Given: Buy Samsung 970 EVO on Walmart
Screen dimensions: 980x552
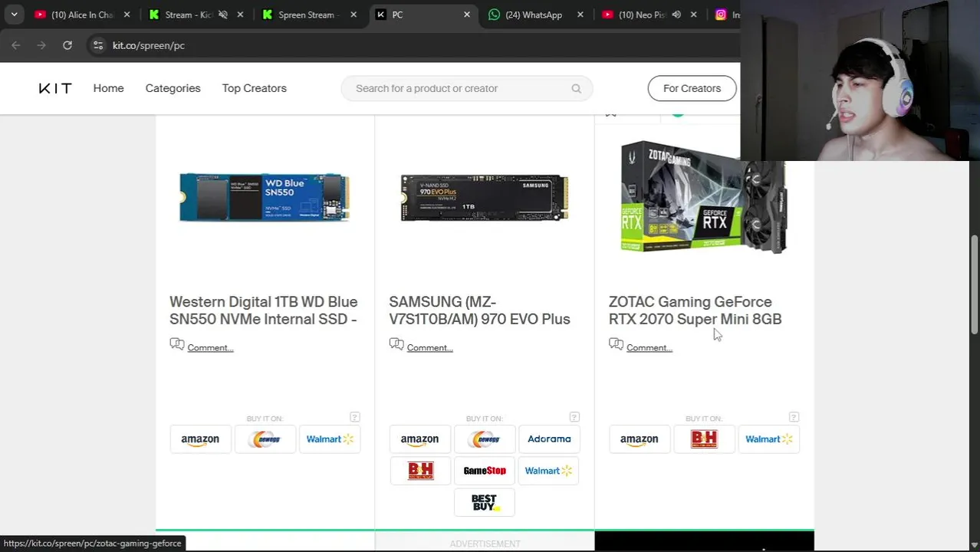Looking at the screenshot, I should tap(549, 471).
